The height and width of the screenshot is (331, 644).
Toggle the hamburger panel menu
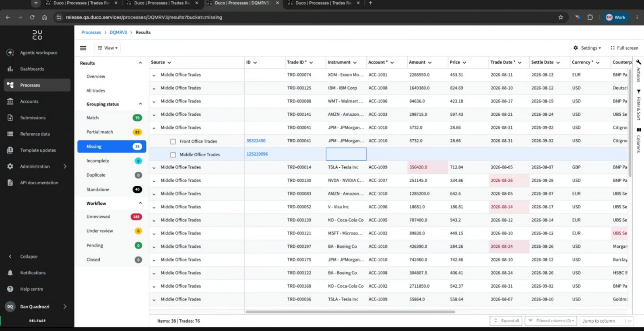(83, 48)
